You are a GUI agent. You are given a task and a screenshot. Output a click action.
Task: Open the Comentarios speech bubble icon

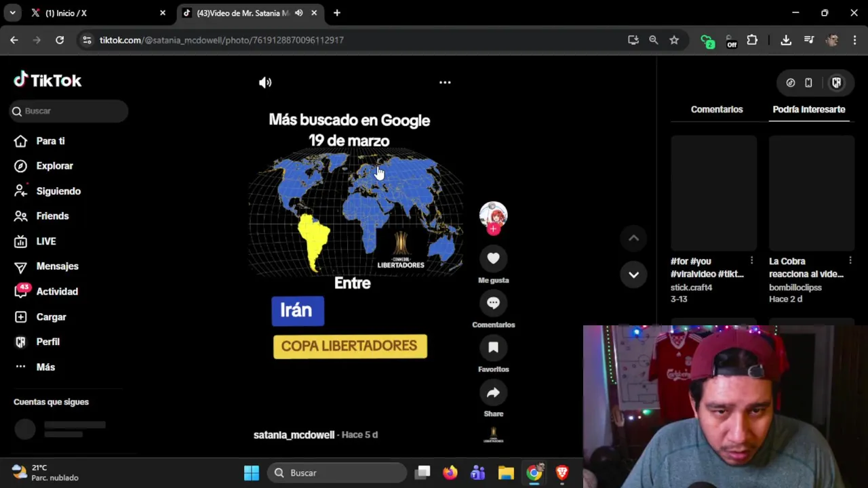[493, 303]
